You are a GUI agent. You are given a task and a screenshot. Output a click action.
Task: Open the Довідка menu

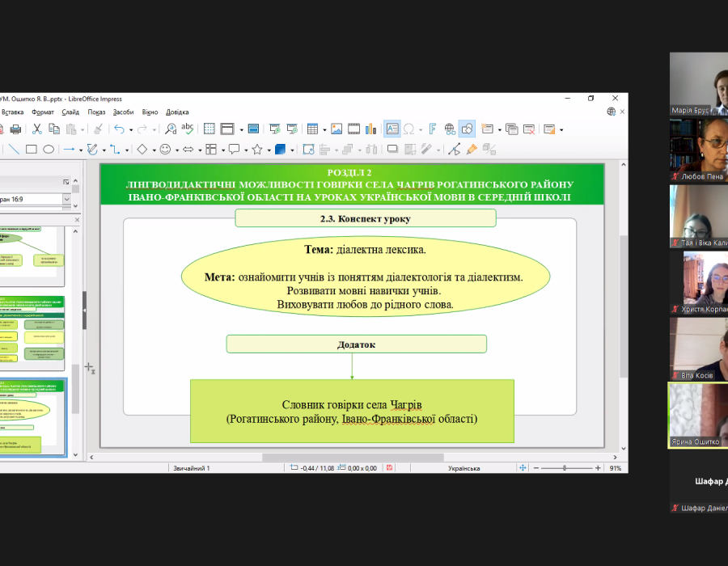pos(177,112)
